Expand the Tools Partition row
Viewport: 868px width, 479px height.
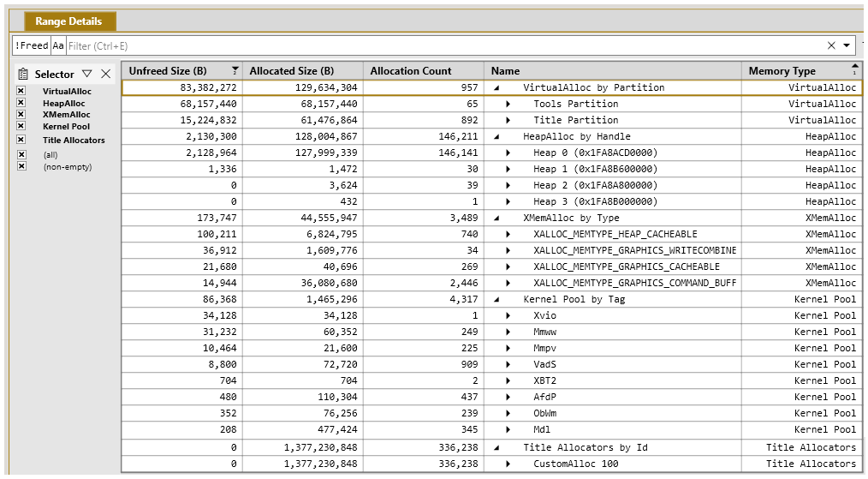click(508, 104)
